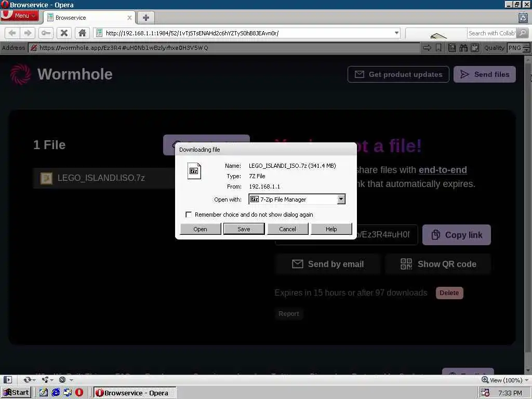Open closed tabs trash icon
This screenshot has width=532, height=399.
click(x=523, y=17)
